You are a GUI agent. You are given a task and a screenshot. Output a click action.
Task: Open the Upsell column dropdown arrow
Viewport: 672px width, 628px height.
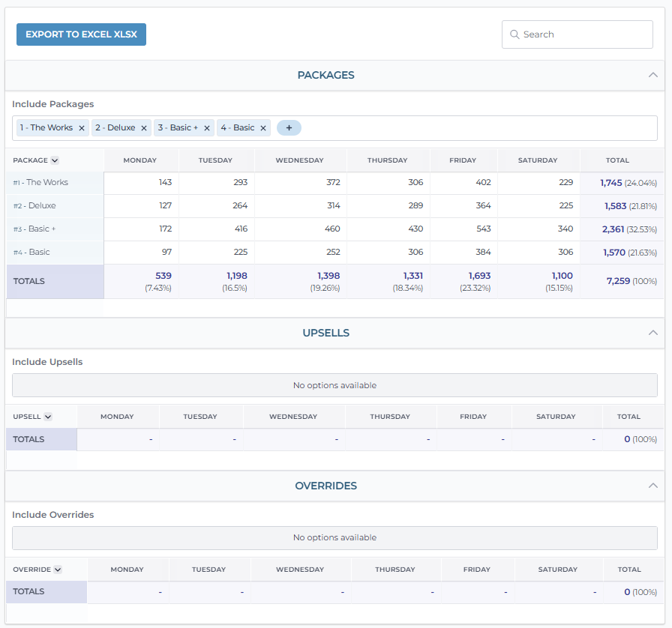pos(48,417)
